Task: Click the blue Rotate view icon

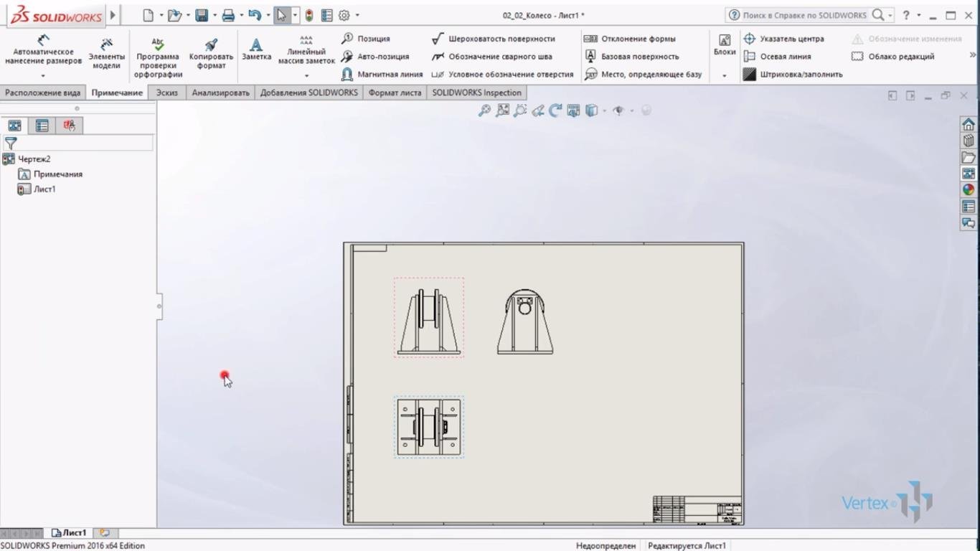Action: click(555, 110)
